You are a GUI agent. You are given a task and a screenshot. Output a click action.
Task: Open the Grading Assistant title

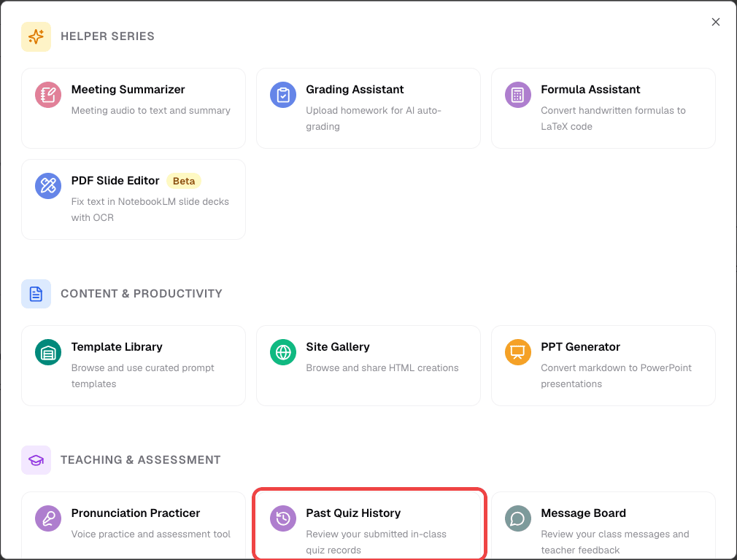(355, 89)
